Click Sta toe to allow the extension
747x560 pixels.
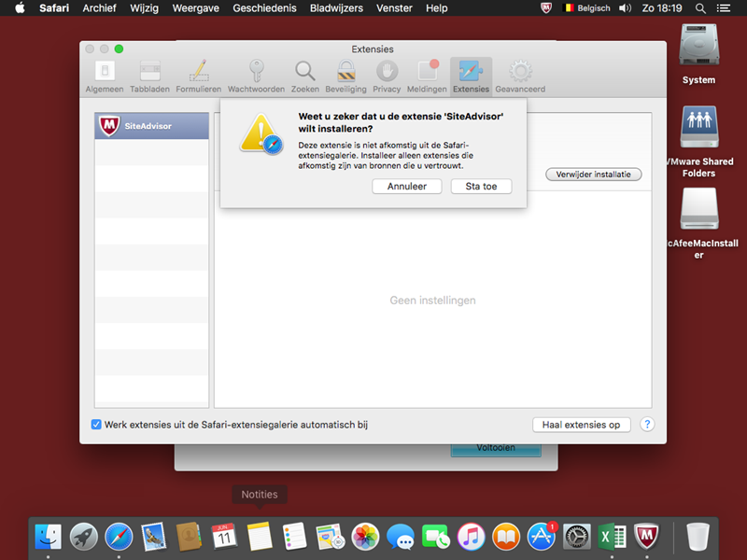(x=481, y=186)
